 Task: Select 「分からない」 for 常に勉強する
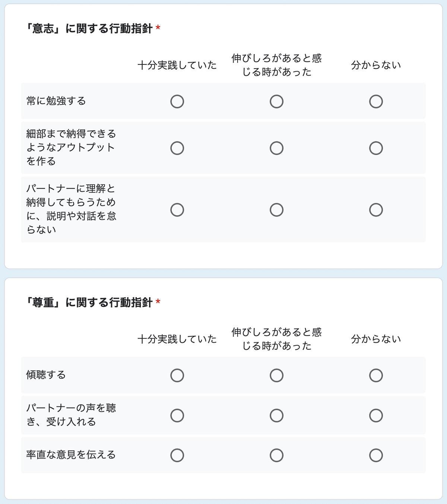(x=376, y=101)
